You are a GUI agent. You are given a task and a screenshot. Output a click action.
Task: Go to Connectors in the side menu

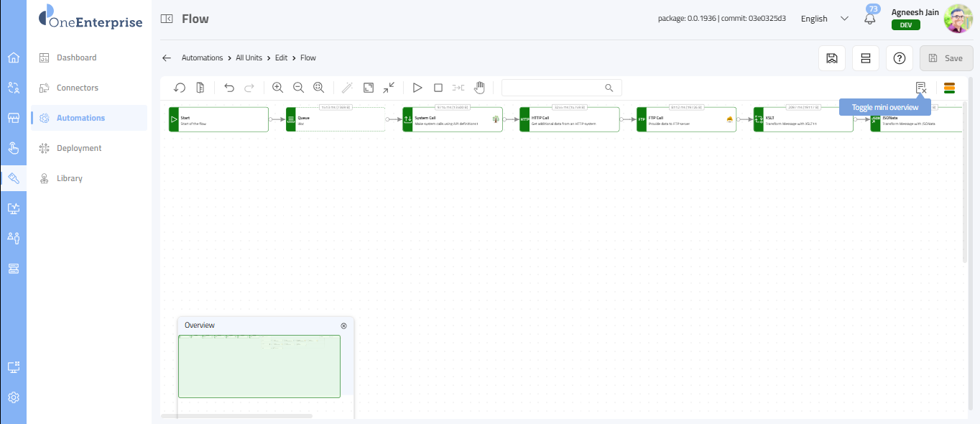tap(78, 88)
